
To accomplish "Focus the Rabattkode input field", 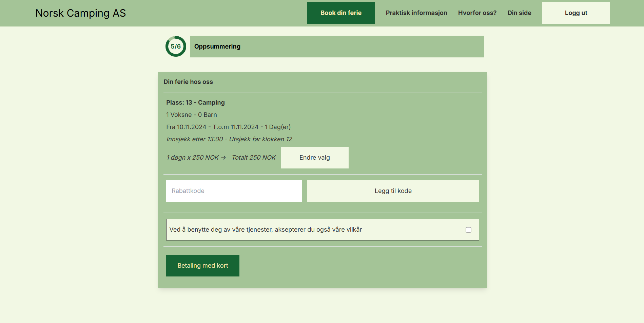I will pyautogui.click(x=234, y=191).
